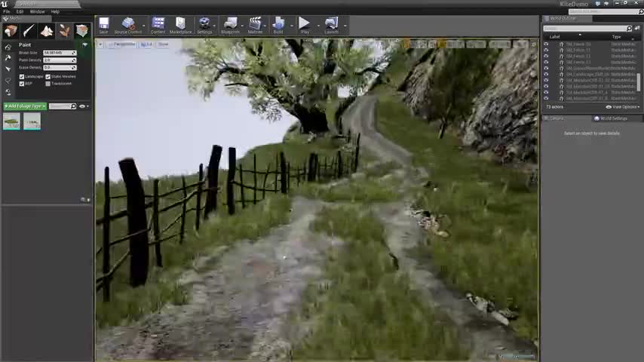Select the Paint brush mode icon
This screenshot has height=362, width=644.
pyautogui.click(x=29, y=31)
